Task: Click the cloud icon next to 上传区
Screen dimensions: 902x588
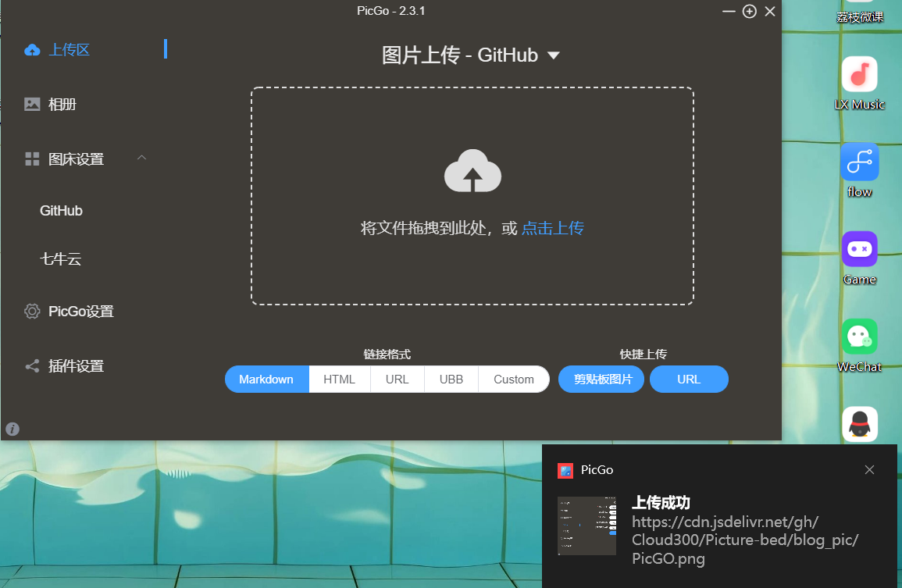Action: pyautogui.click(x=32, y=50)
